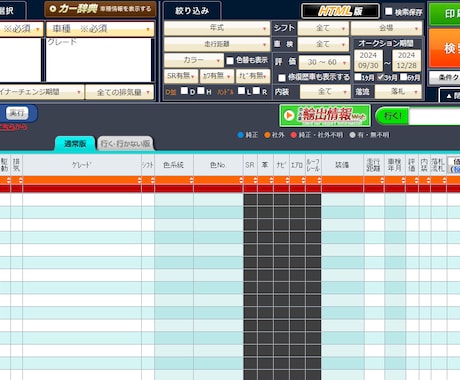
Task: Open the 輸出情報 Web banner
Action: [325, 116]
